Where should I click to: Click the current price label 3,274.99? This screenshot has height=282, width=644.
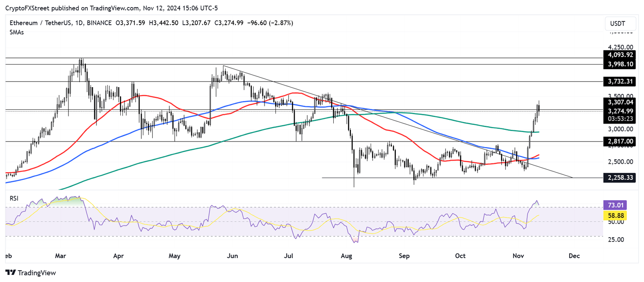pos(621,111)
